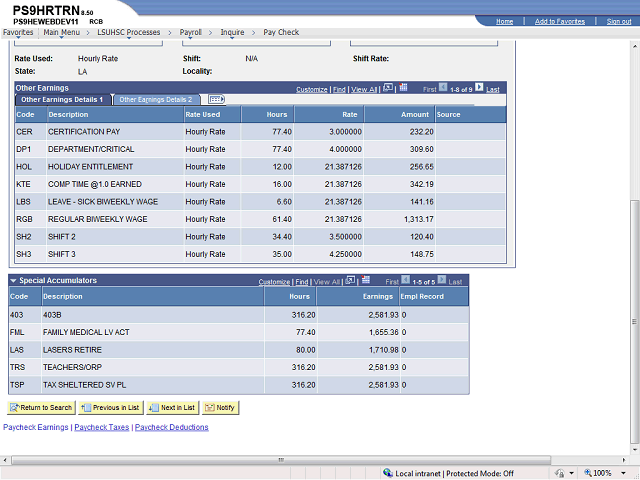The width and height of the screenshot is (640, 480).
Task: Open LSUHSC Processes breadcrumb menu
Action: (129, 32)
